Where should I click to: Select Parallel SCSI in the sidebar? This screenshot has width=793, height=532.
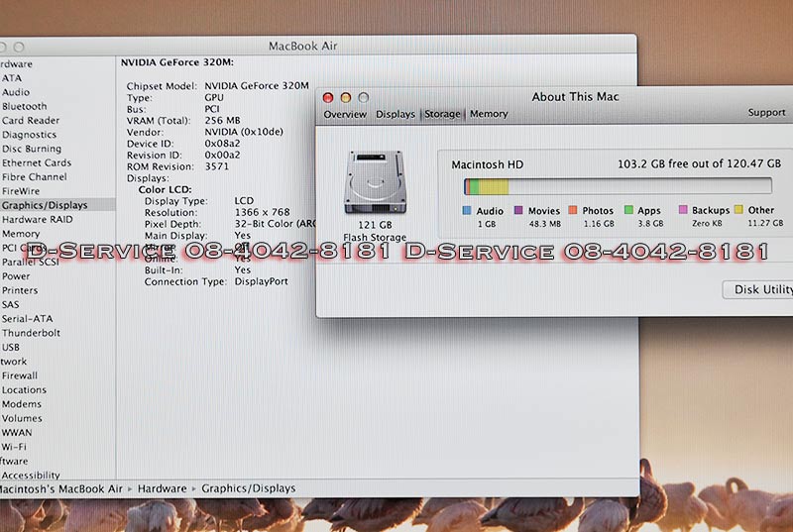(31, 263)
